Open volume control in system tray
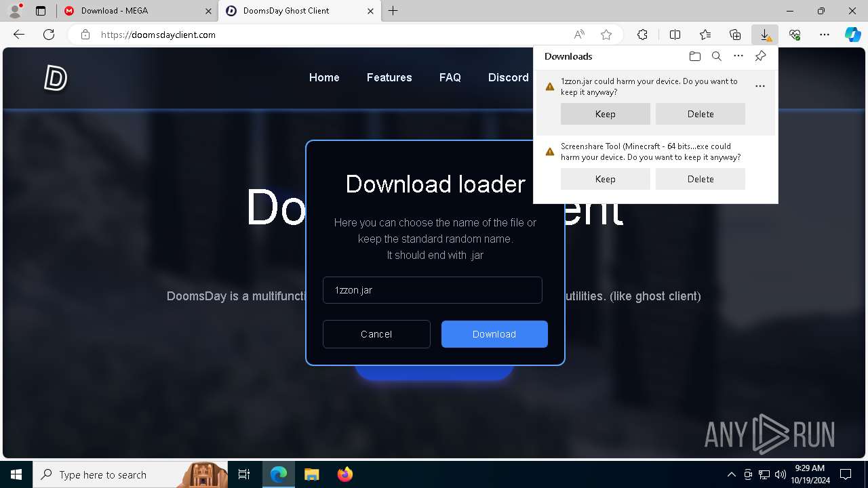868x488 pixels. tap(780, 474)
